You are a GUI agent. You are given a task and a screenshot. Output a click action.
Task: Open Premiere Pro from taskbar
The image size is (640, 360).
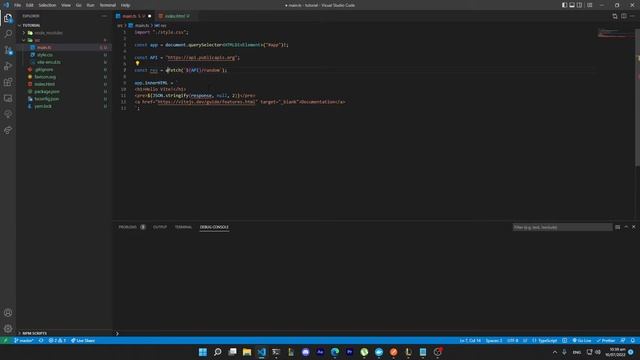[349, 352]
